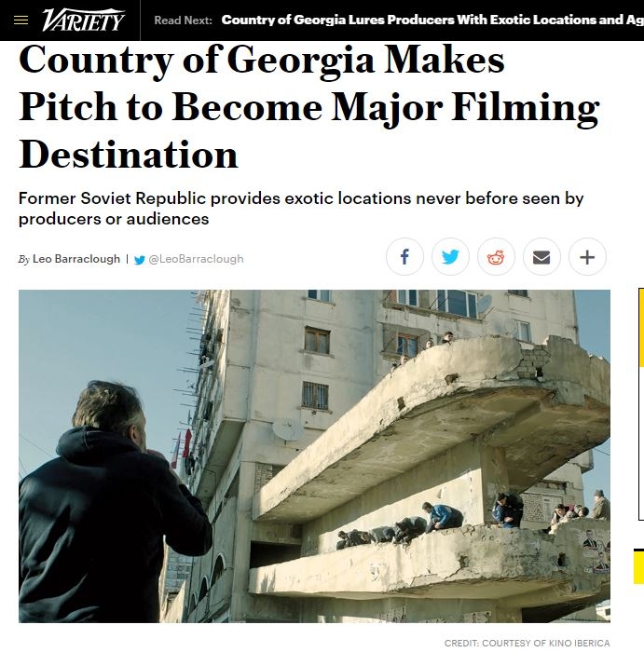Share article via email icon
644x652 pixels.
coord(541,256)
